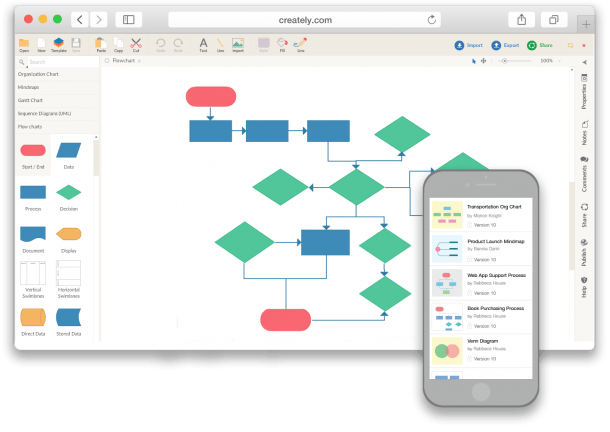The width and height of the screenshot is (610, 432).
Task: Toggle the Safari sidebar button
Action: [x=129, y=19]
